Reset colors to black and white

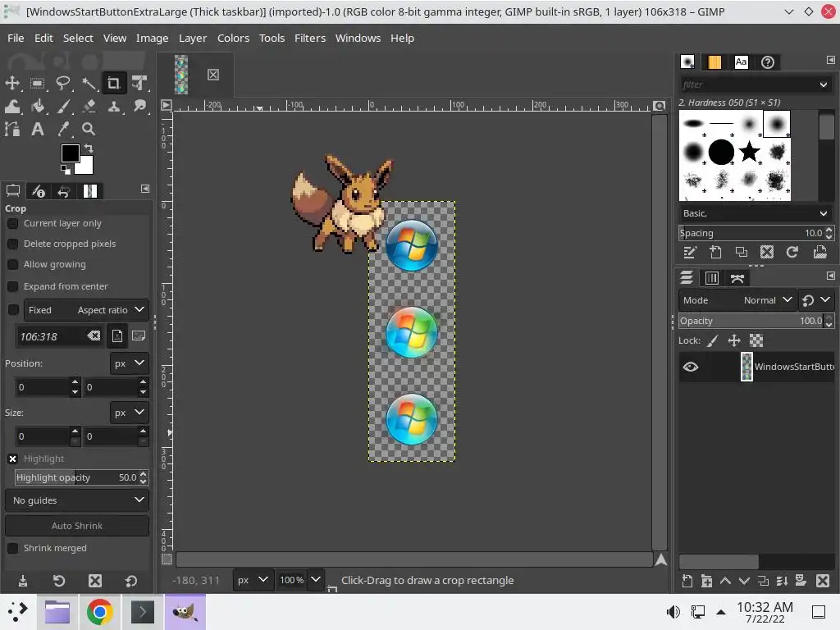point(66,170)
